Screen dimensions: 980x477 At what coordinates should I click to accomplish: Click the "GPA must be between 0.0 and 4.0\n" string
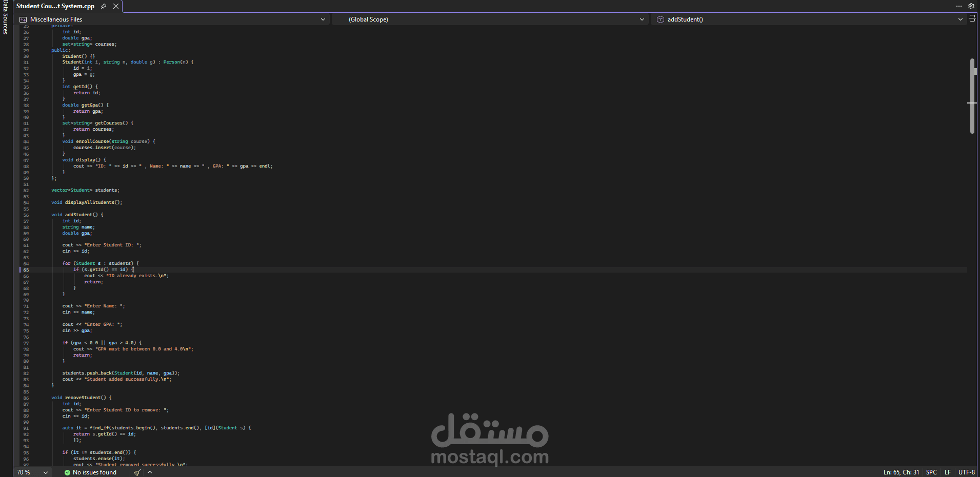[144, 349]
